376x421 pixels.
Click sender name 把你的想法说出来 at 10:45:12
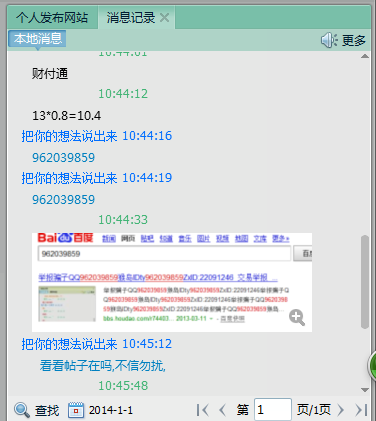pyautogui.click(x=69, y=344)
